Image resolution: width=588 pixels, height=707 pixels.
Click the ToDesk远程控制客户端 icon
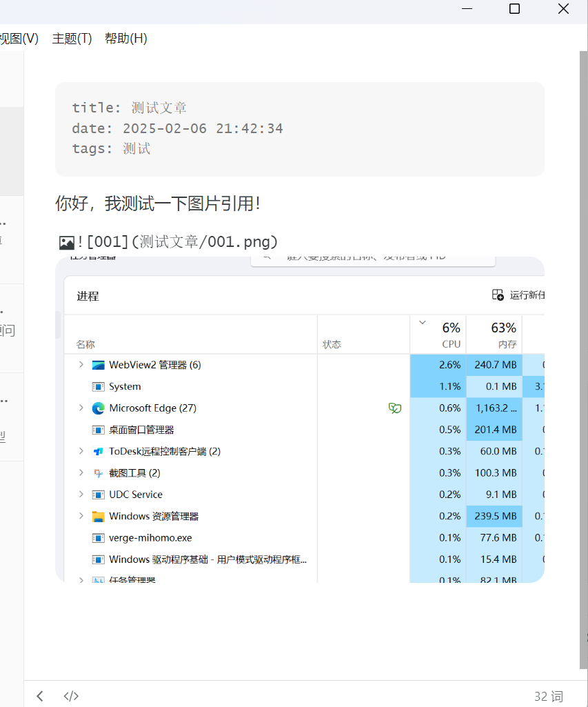point(98,452)
